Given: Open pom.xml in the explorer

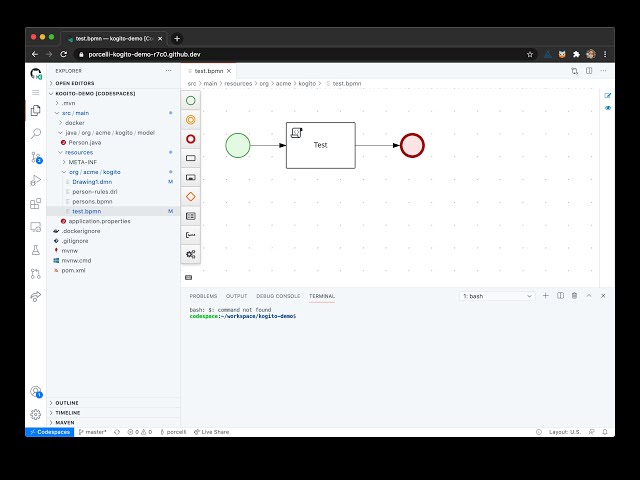Looking at the screenshot, I should click(x=113, y=270).
